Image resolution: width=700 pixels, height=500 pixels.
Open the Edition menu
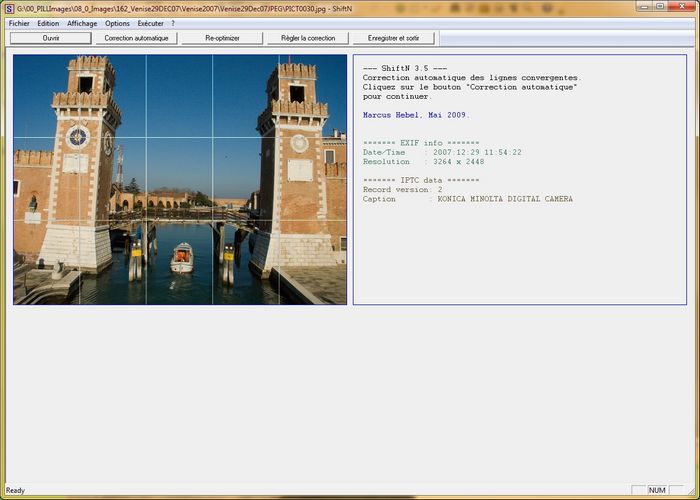[49, 23]
